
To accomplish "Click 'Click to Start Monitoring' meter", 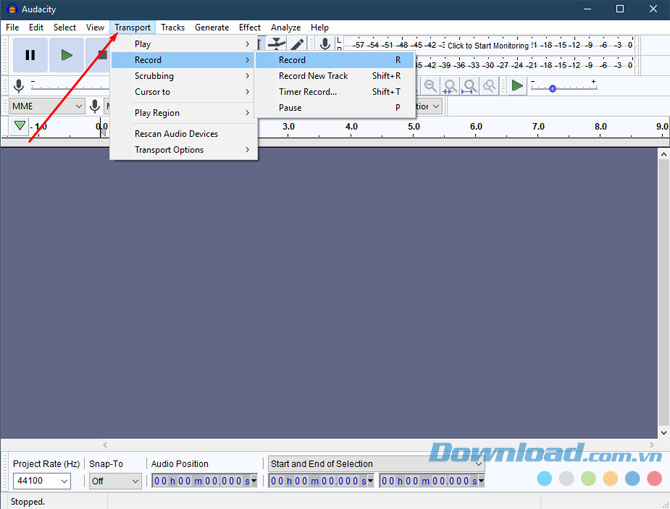I will 488,45.
